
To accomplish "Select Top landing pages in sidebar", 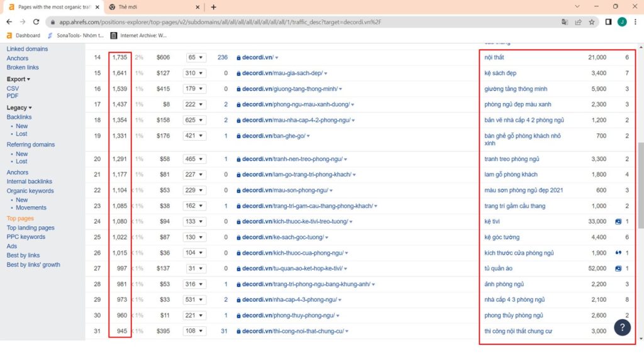I will click(x=30, y=228).
